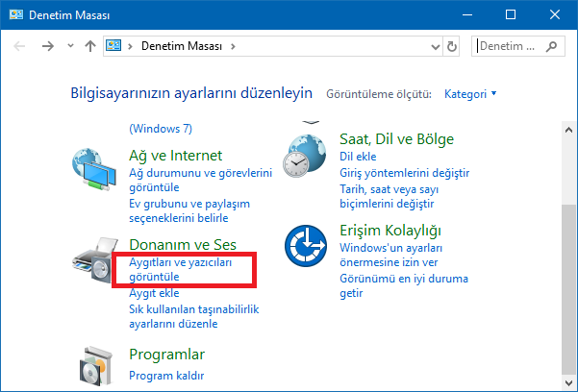Image resolution: width=578 pixels, height=392 pixels.
Task: Open Ağ durumunu ve görevlerini görüntüle
Action: pyautogui.click(x=201, y=180)
